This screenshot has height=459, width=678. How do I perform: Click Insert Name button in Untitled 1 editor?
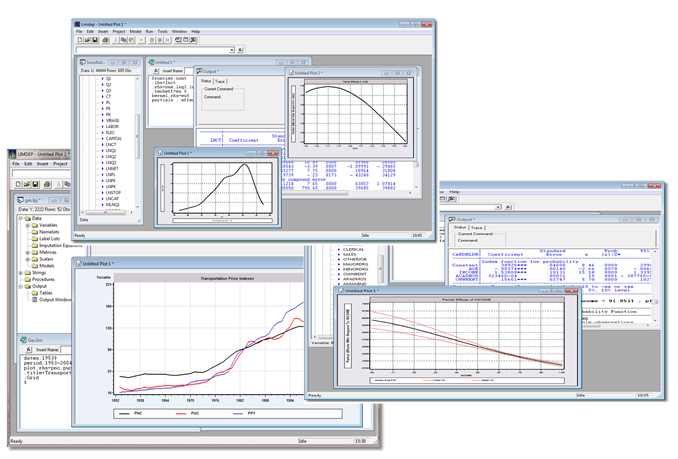click(x=173, y=70)
